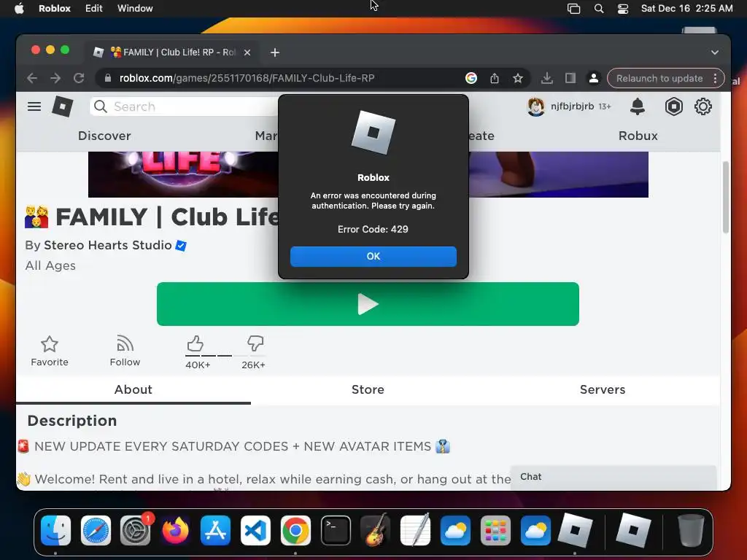Click the Roblox home logo icon
The image size is (747, 560).
point(63,106)
